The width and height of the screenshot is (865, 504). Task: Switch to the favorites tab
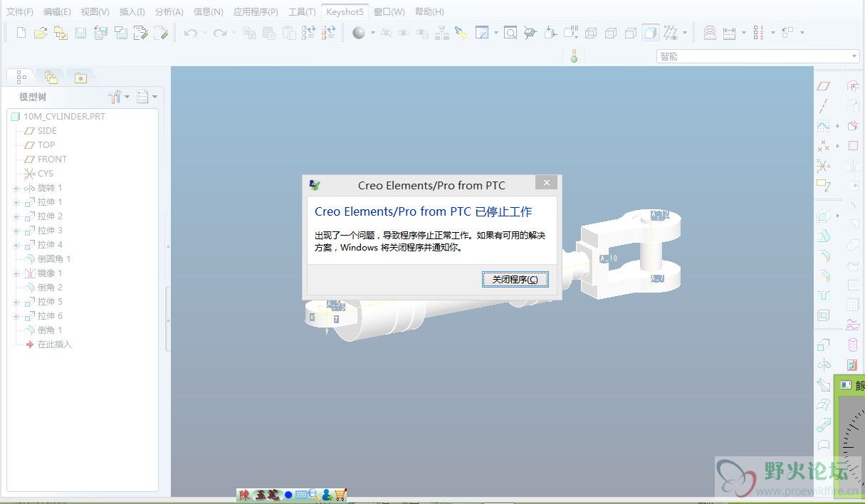click(80, 77)
